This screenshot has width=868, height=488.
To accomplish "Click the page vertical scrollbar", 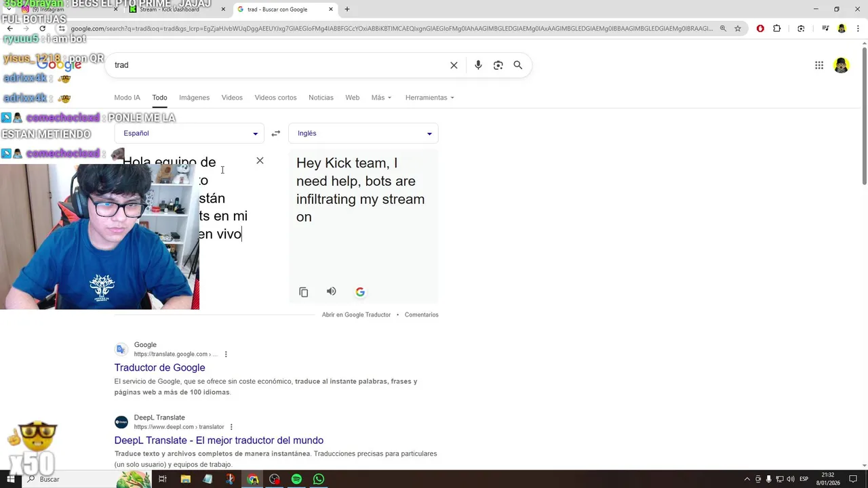I will point(864,115).
